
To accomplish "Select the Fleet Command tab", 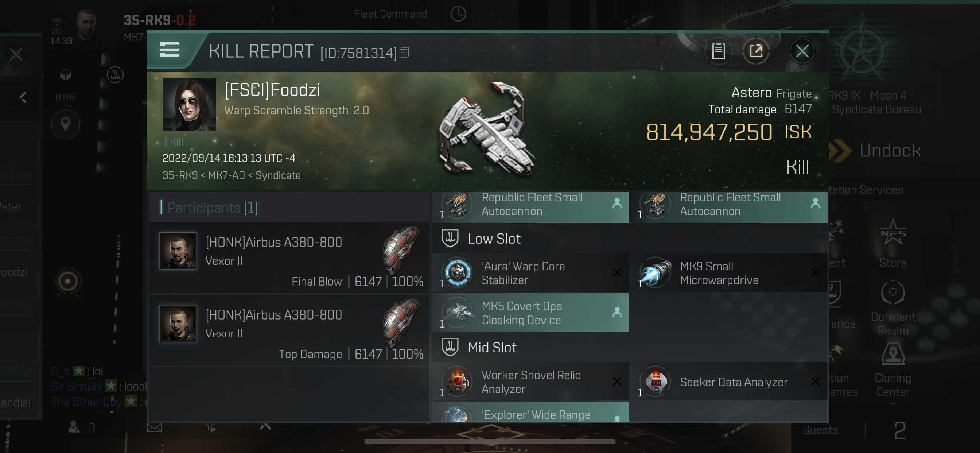I will click(391, 14).
